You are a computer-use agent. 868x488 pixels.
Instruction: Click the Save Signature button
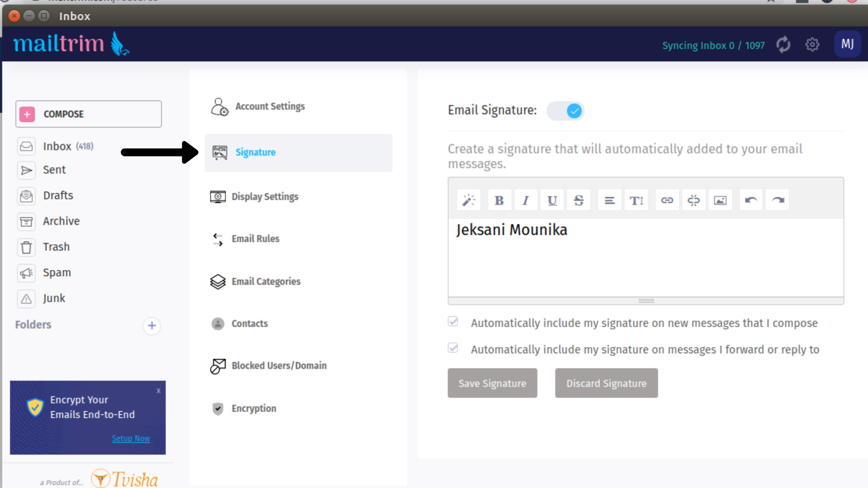(492, 383)
